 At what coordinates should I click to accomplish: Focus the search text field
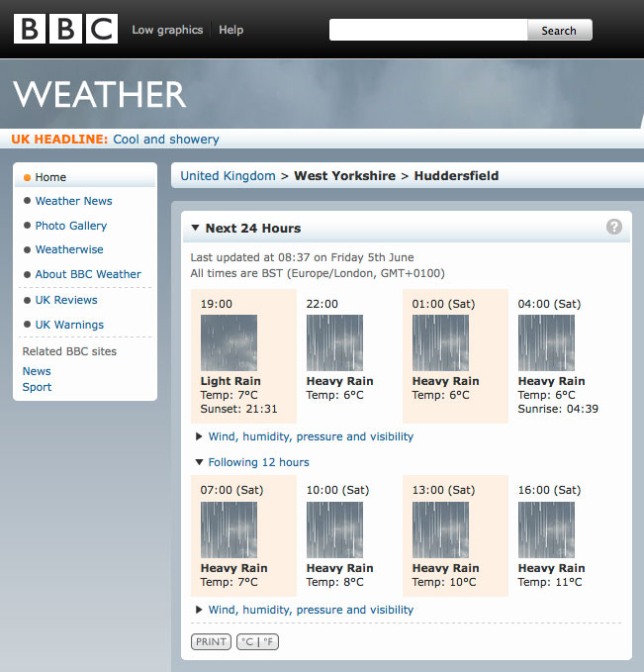tap(428, 30)
